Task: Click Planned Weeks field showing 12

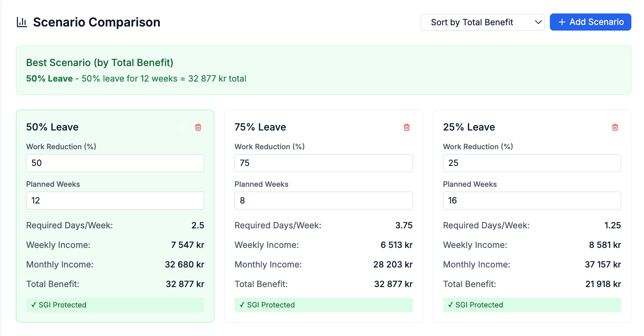Action: [x=115, y=201]
